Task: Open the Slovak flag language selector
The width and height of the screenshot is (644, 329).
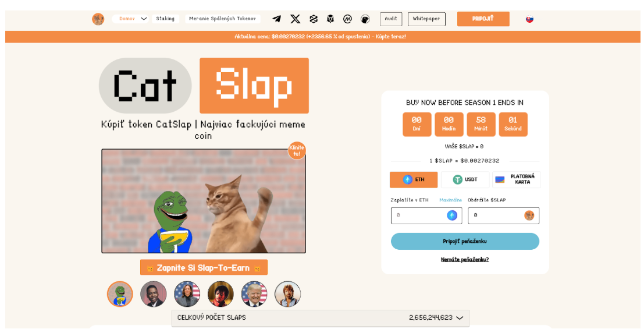Action: coord(529,19)
